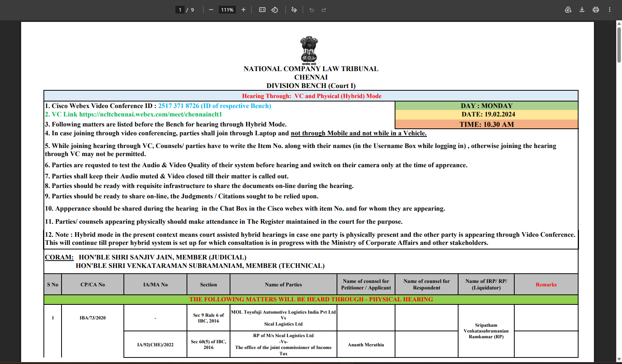Activate the draw annotation tool
This screenshot has width=622, height=364.
point(294,10)
